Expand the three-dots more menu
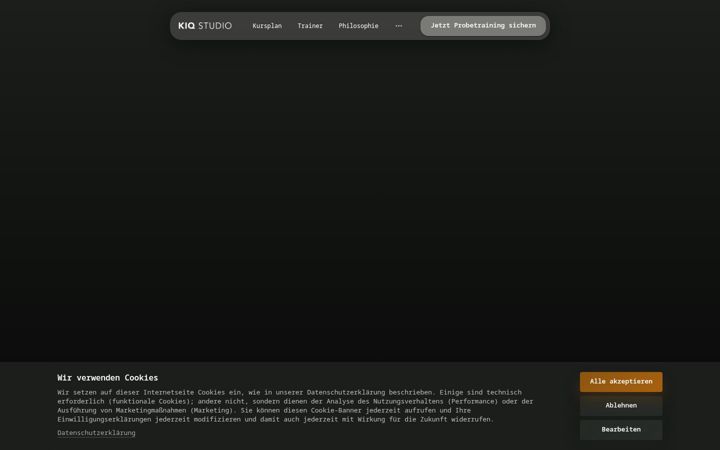 pyautogui.click(x=399, y=26)
